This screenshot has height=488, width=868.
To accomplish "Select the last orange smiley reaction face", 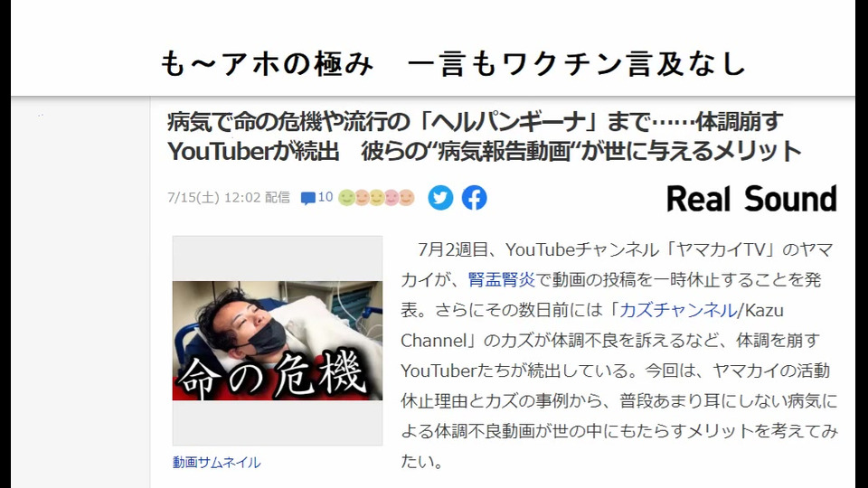I will (407, 198).
